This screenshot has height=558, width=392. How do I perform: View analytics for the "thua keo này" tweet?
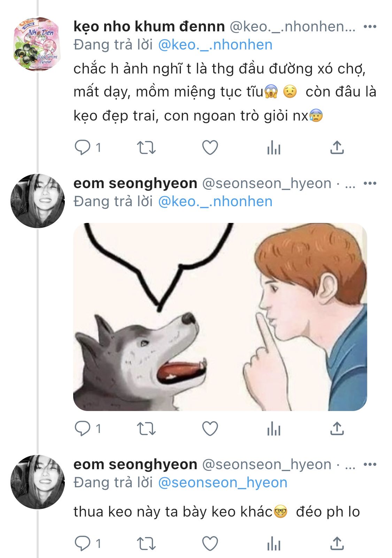274,543
